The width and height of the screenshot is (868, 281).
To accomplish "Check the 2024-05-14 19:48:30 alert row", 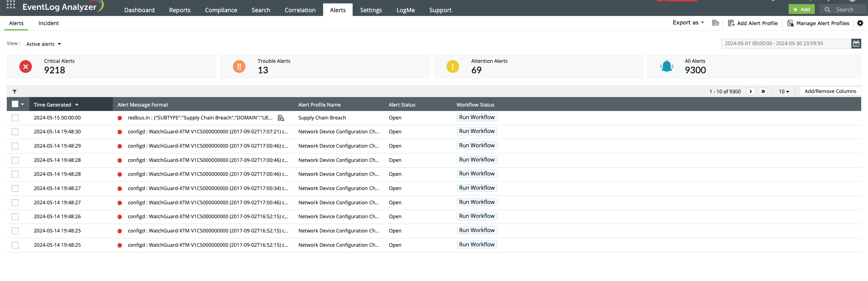I will (15, 132).
